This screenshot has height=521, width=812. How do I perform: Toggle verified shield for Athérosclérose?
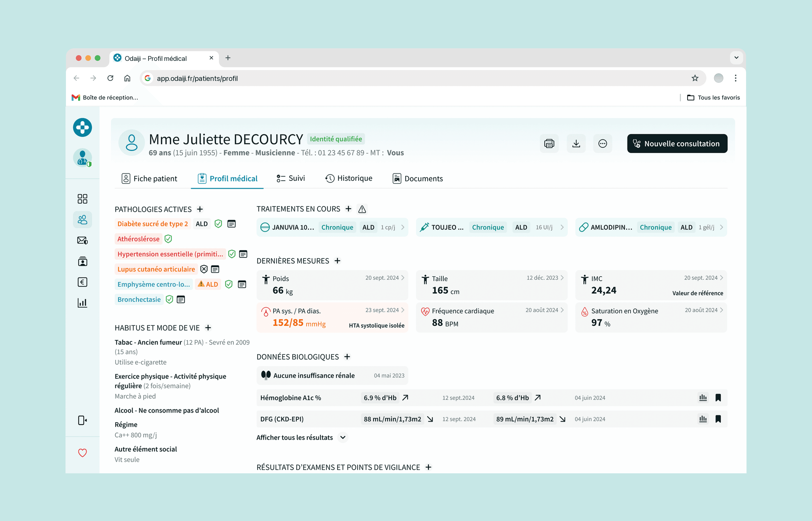[168, 239]
